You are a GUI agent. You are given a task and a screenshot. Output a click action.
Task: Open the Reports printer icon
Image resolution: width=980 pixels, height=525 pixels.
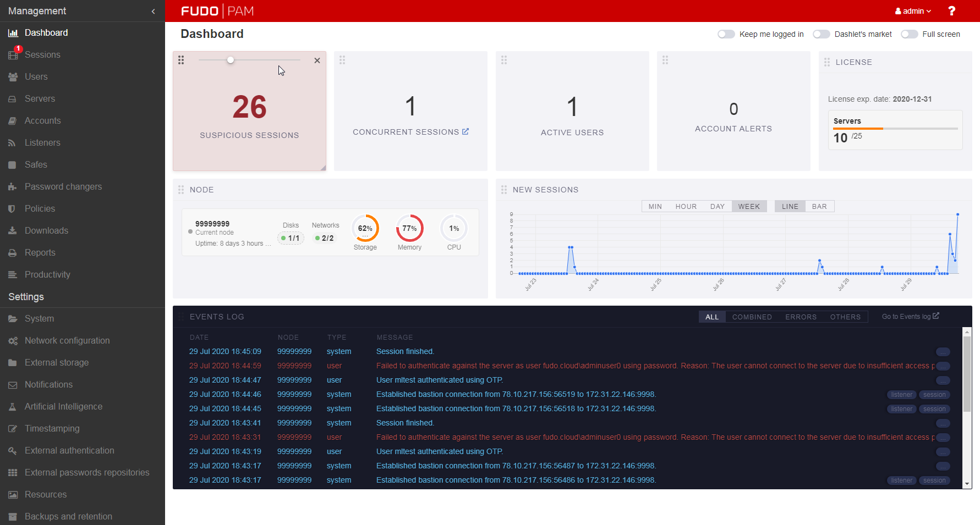point(13,253)
